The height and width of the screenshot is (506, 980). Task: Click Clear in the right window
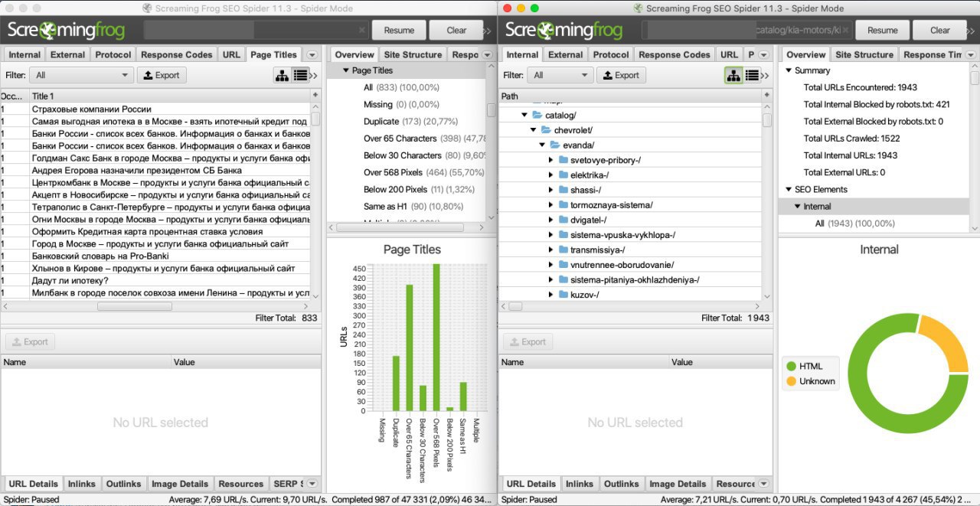pyautogui.click(x=939, y=31)
